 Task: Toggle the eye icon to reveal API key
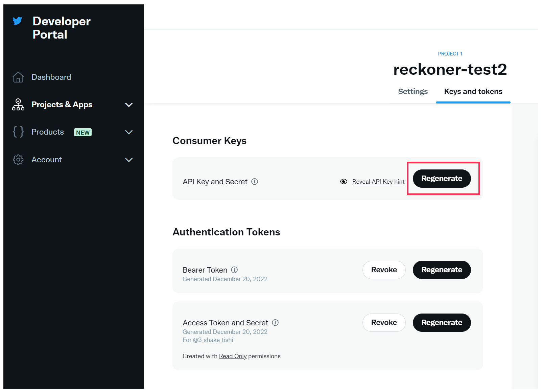[344, 182]
